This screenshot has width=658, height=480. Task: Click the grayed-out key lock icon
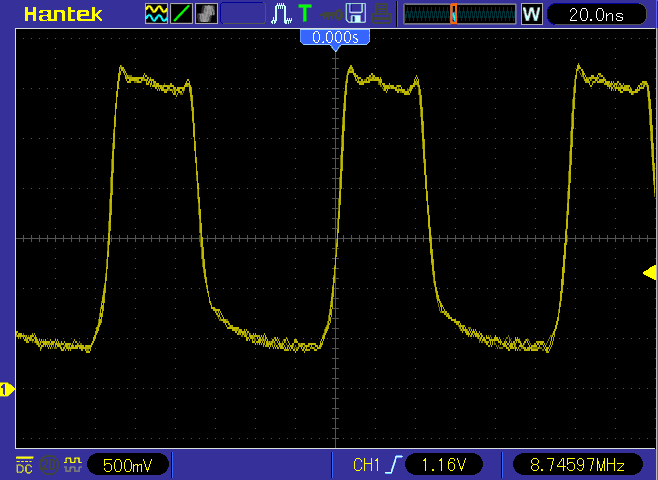click(331, 16)
